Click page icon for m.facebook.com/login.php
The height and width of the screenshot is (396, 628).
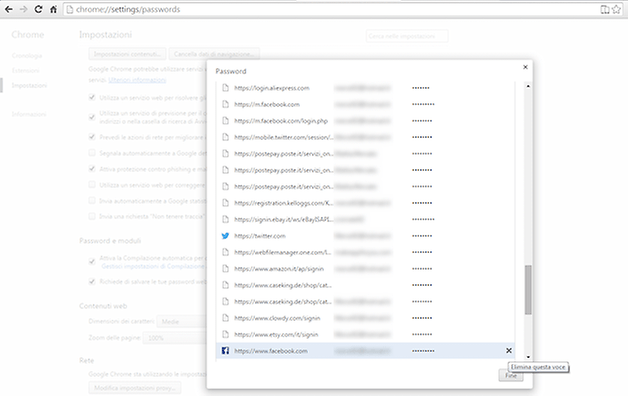pos(225,121)
